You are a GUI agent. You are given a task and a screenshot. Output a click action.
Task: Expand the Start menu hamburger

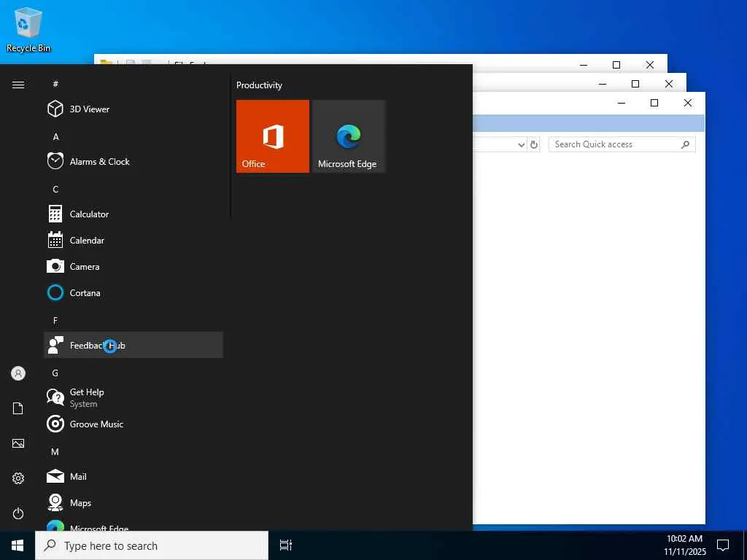[x=18, y=85]
